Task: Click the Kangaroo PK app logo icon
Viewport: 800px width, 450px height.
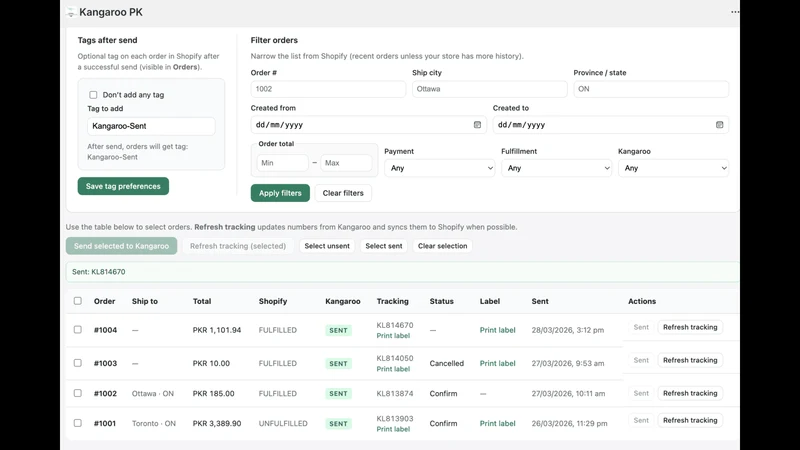Action: tap(71, 12)
